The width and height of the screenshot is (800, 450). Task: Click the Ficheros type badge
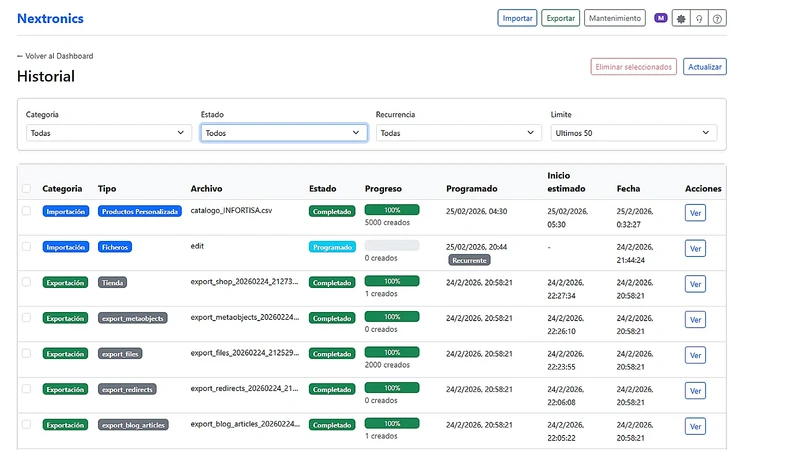point(115,247)
